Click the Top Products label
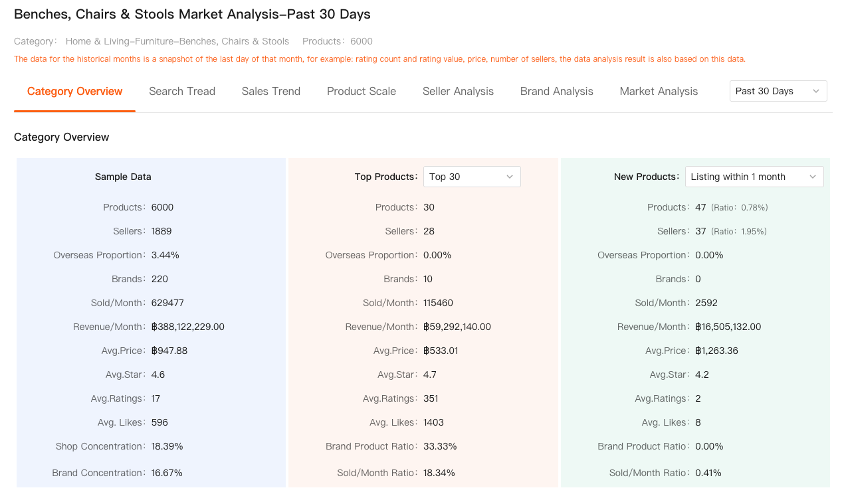 386,177
